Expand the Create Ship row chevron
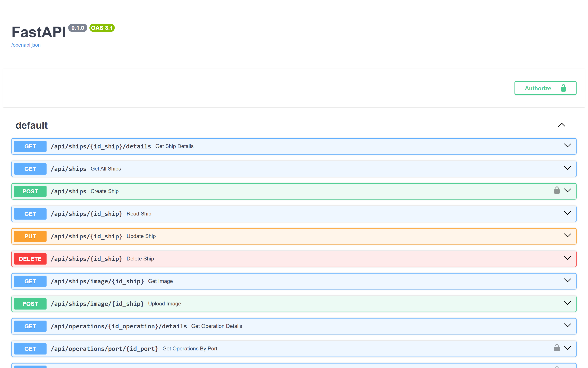588x368 pixels. pos(567,190)
